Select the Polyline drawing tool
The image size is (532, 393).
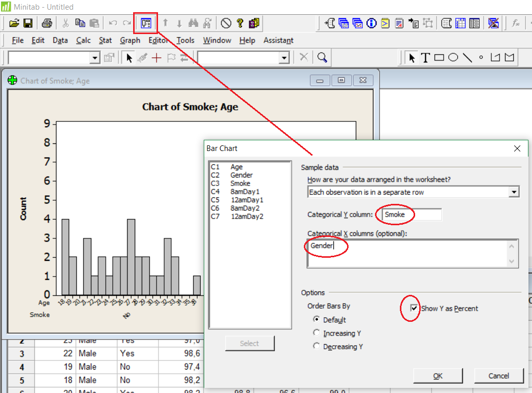coord(495,57)
